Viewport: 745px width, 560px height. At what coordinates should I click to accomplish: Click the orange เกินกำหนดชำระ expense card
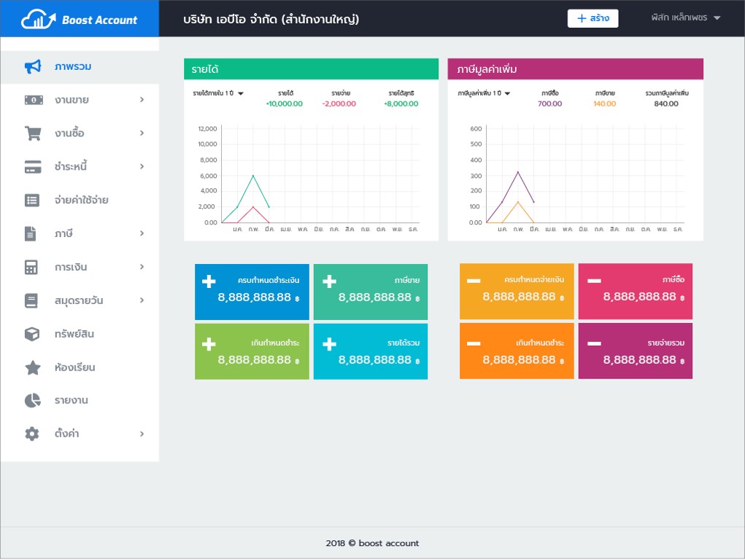517,351
